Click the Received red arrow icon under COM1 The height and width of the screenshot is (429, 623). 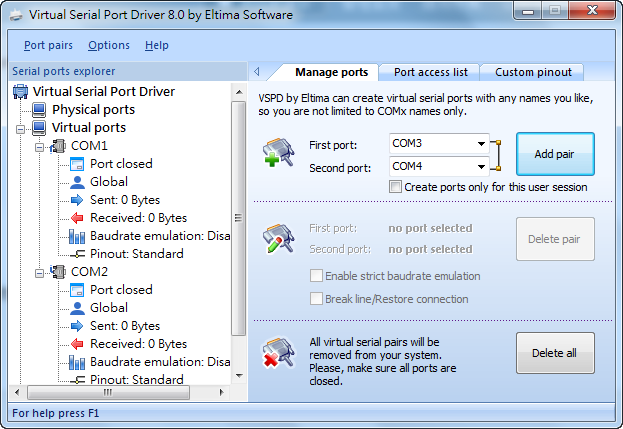[77, 218]
